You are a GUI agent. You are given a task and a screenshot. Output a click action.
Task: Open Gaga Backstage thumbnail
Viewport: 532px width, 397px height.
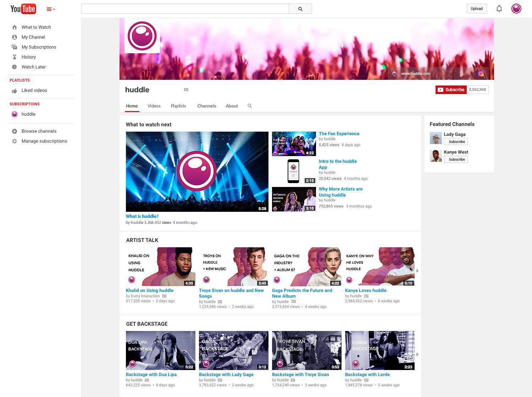point(234,351)
